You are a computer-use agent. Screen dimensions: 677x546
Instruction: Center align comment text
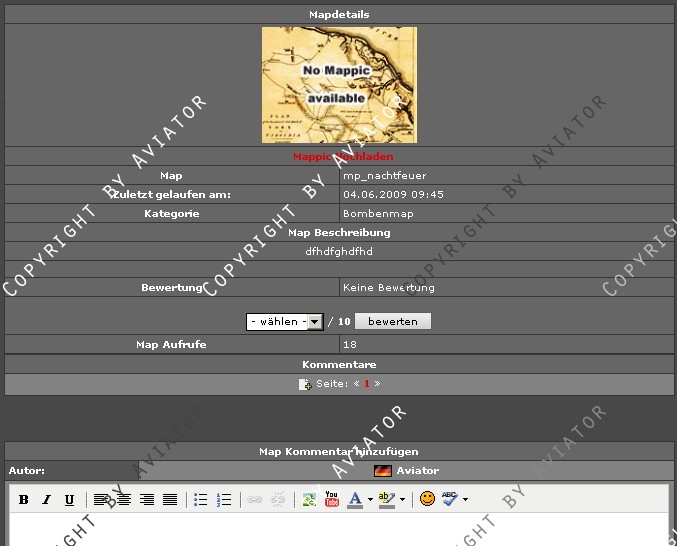coord(124,499)
